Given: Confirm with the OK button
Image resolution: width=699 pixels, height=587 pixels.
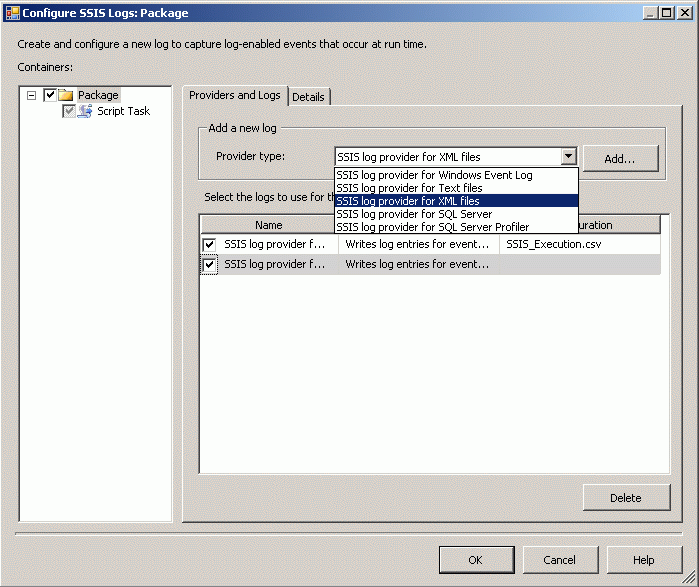Looking at the screenshot, I should tap(476, 560).
